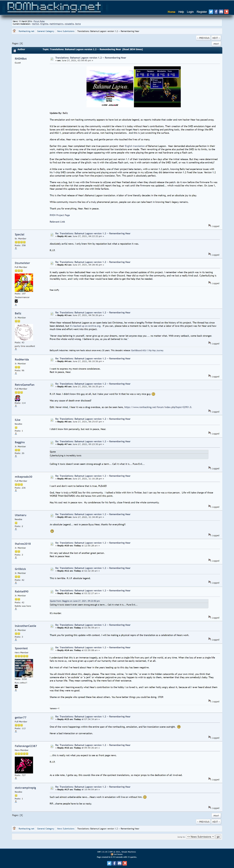234x868 pixels.
Task: Click the topic icon in the title bar
Action: (14, 50)
